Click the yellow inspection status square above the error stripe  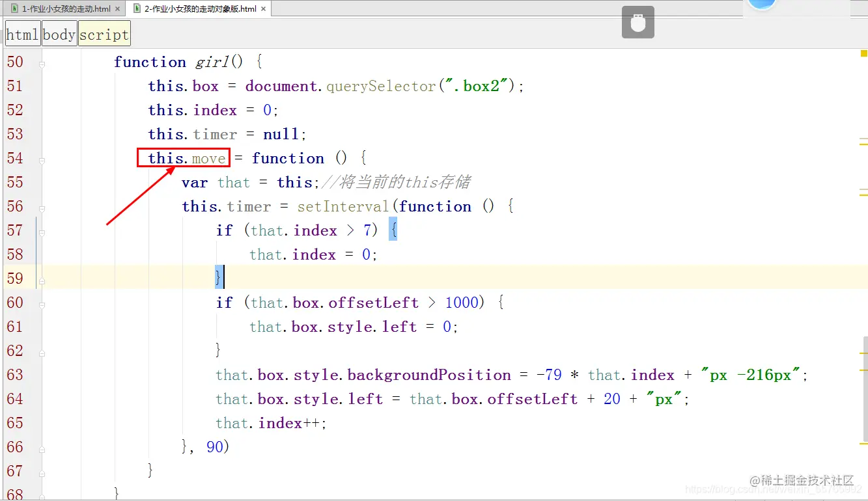point(863,54)
